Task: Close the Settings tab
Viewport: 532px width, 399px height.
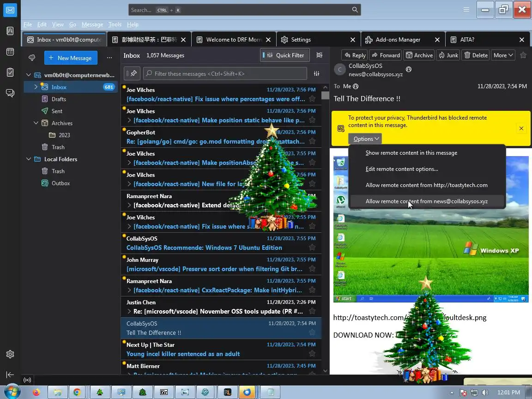Action: 352,40
